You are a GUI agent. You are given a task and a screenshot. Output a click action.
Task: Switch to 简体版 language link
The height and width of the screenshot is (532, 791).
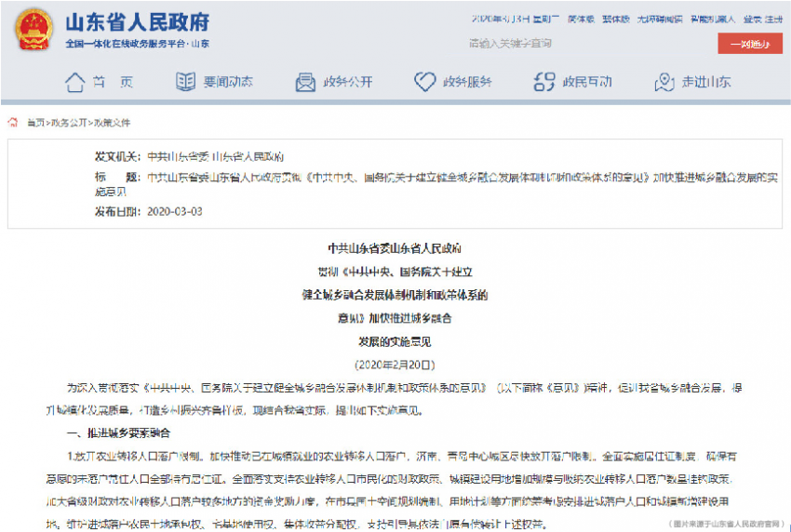click(581, 20)
